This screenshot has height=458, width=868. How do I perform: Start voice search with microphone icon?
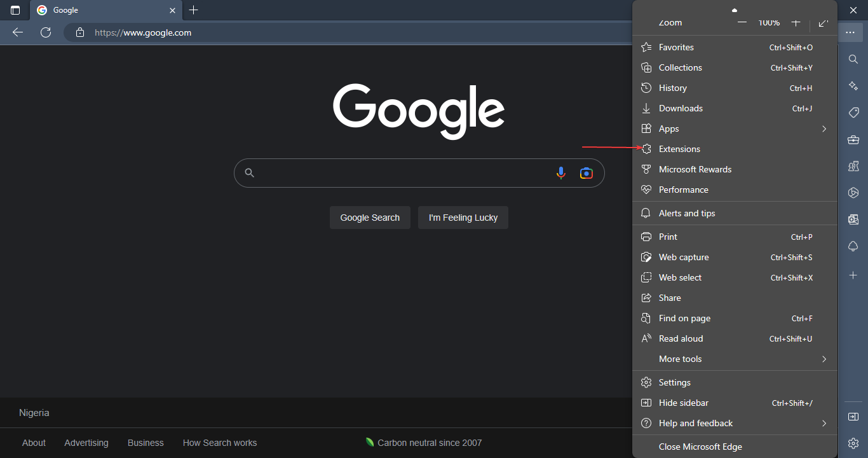click(x=560, y=173)
